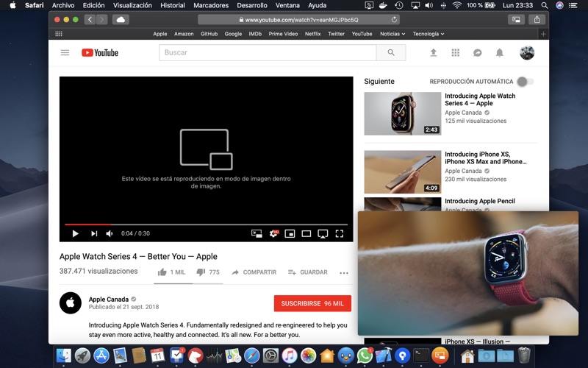This screenshot has width=588, height=368.
Task: Like the video with thumbs up
Action: tap(171, 272)
